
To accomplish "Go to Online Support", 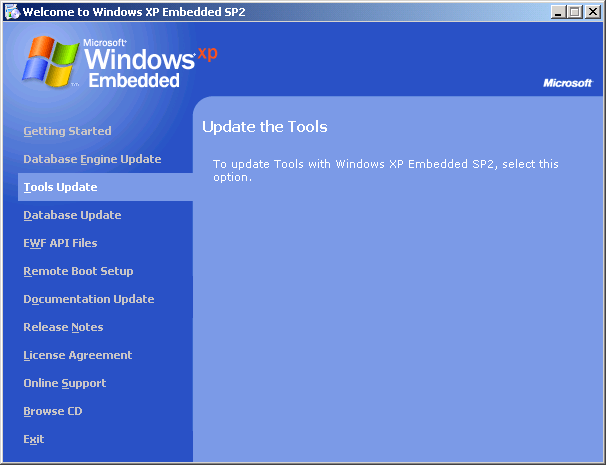I will [x=65, y=383].
